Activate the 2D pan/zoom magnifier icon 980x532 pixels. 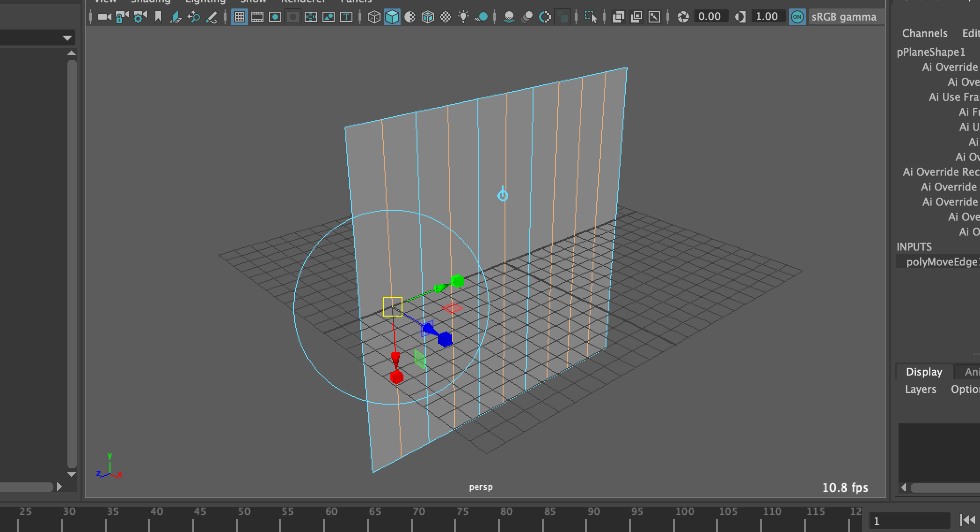point(193,17)
